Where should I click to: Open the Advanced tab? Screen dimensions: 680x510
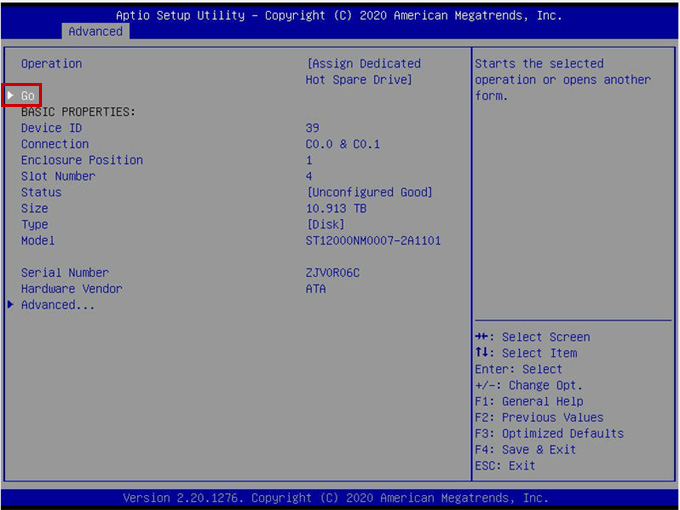tap(95, 31)
